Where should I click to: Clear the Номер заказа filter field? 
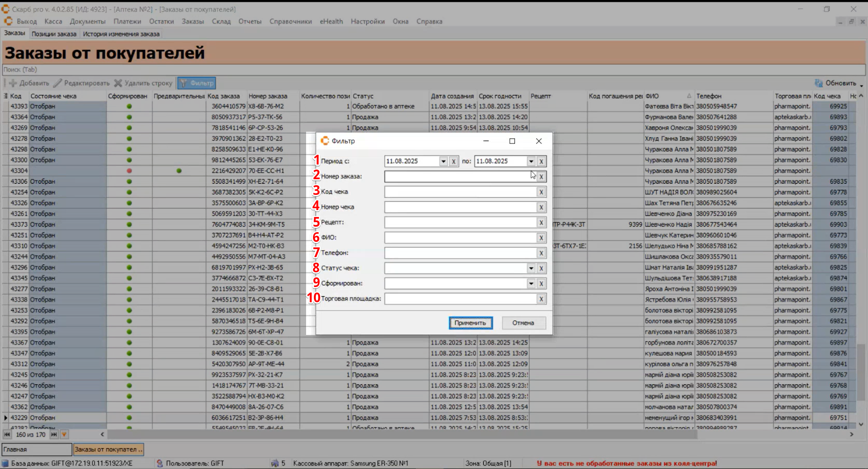point(541,176)
